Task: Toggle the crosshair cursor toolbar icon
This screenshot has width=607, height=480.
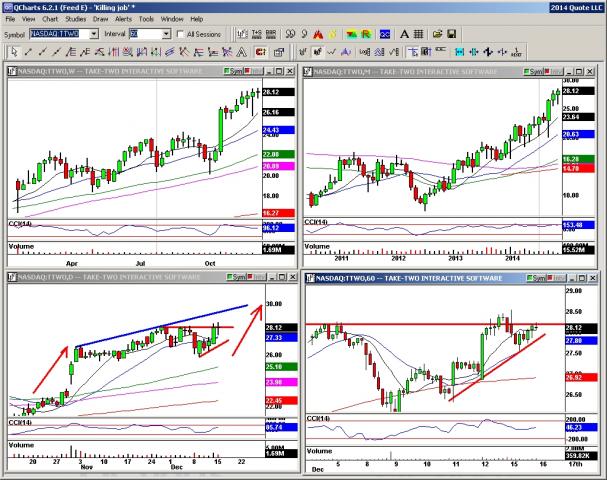Action: (x=413, y=51)
